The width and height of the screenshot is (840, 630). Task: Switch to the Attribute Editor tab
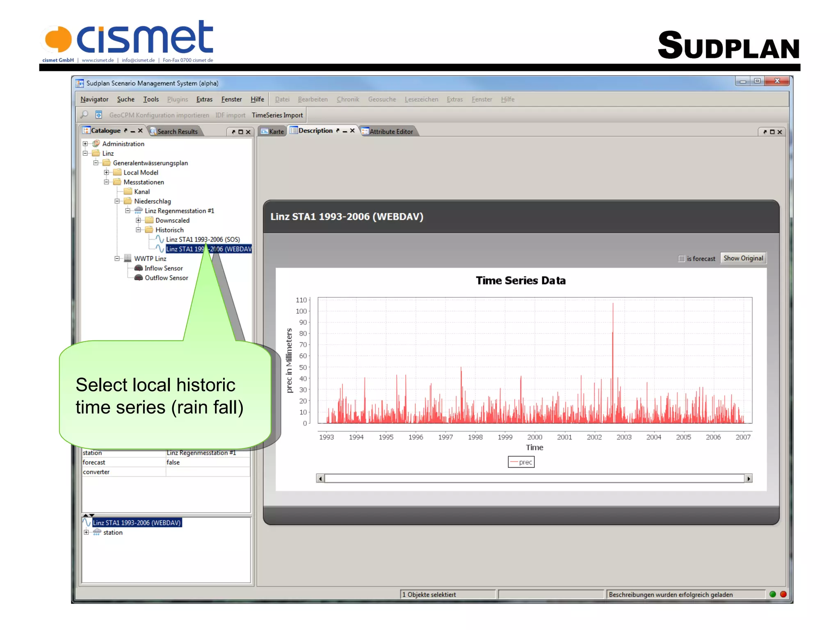point(390,132)
